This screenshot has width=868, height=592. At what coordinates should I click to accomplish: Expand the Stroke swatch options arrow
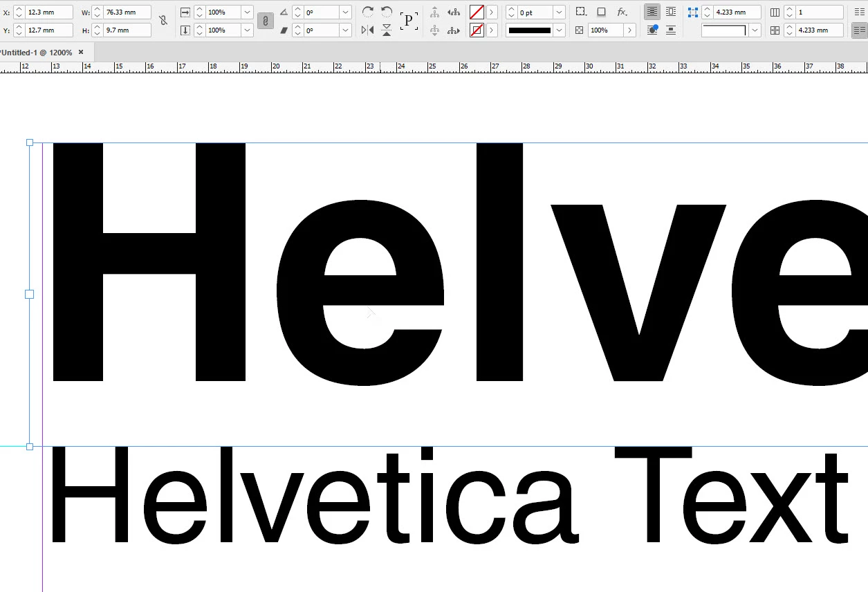(492, 30)
